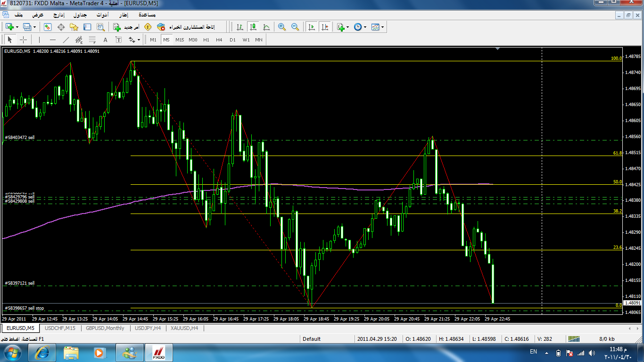Open the New Chart toolbar icon
The width and height of the screenshot is (644, 362).
tap(9, 27)
